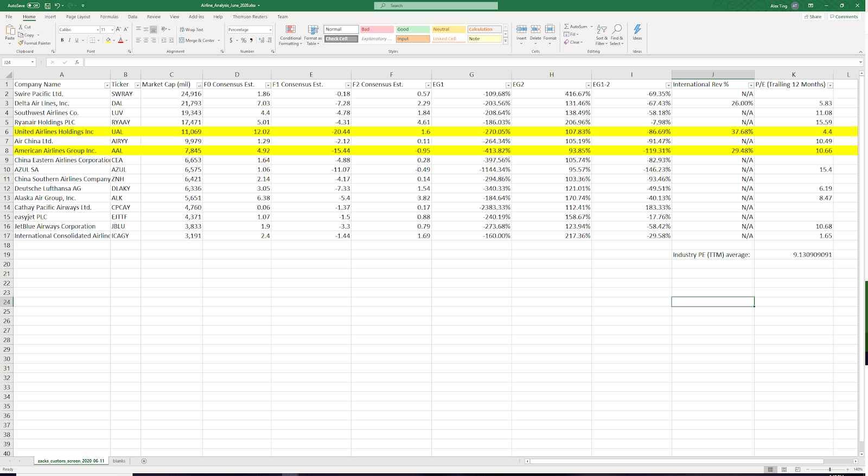Image resolution: width=868 pixels, height=476 pixels.
Task: Adjust the zoom slider
Action: (829, 469)
